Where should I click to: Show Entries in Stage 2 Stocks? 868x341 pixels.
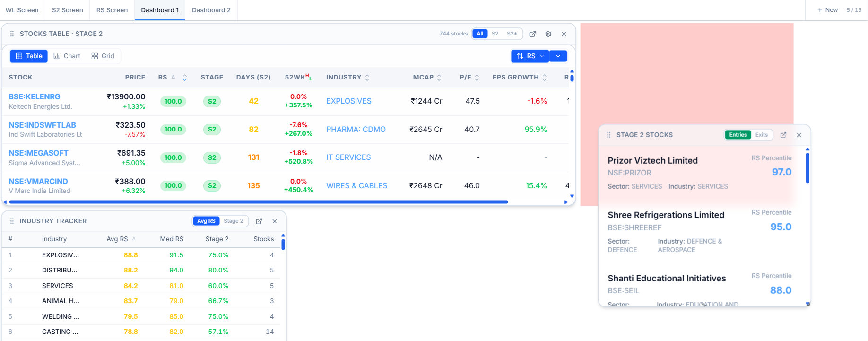click(738, 135)
